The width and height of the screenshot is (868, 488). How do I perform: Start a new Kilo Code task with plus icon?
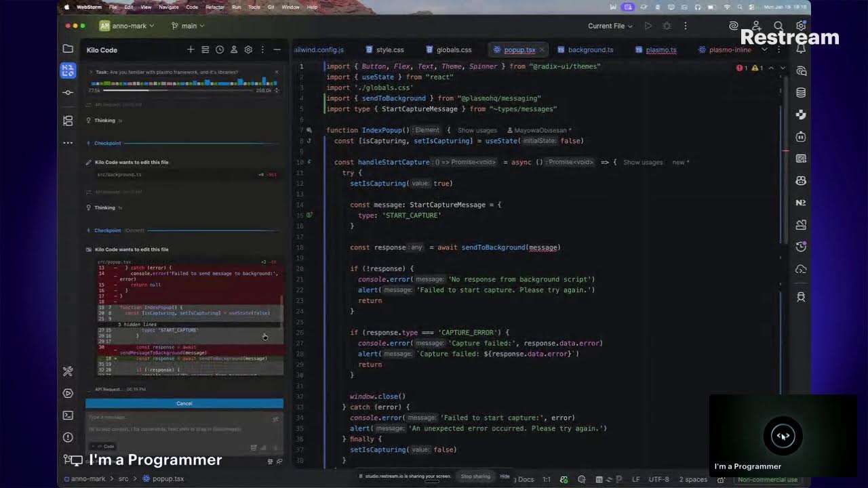coord(191,49)
